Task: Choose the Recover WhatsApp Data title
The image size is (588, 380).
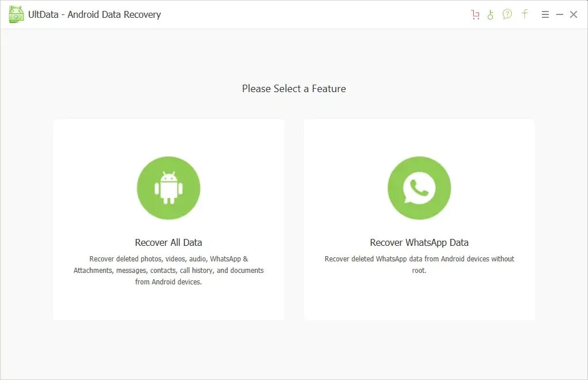Action: click(x=419, y=242)
